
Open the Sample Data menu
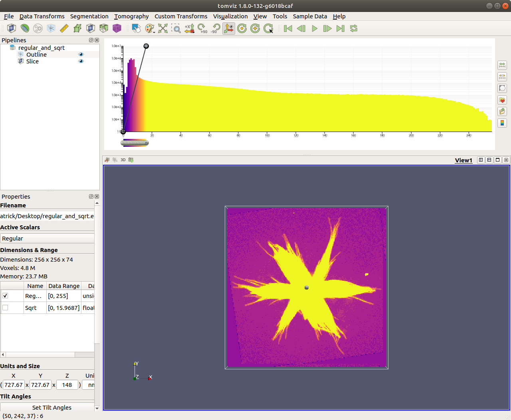pos(310,16)
